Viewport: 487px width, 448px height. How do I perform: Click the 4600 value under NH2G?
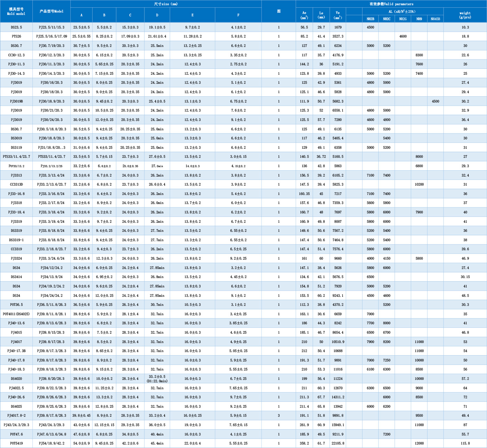click(403, 36)
